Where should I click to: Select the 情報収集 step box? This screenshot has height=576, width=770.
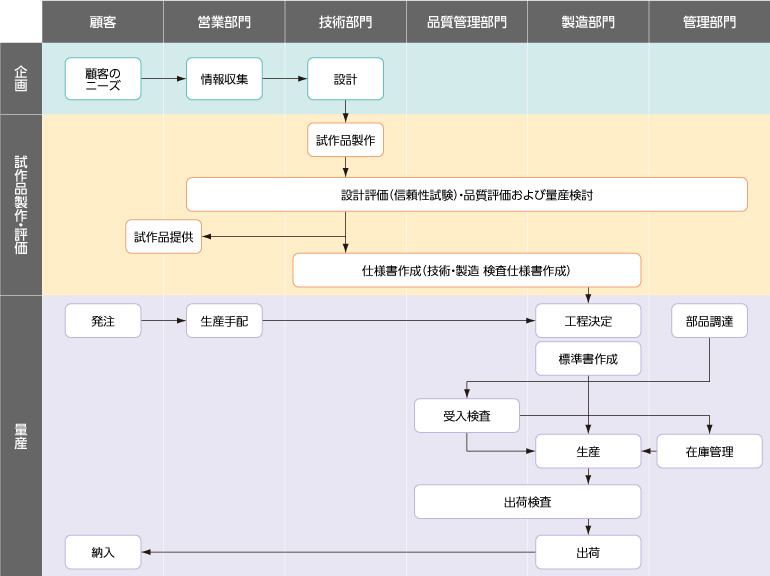224,78
